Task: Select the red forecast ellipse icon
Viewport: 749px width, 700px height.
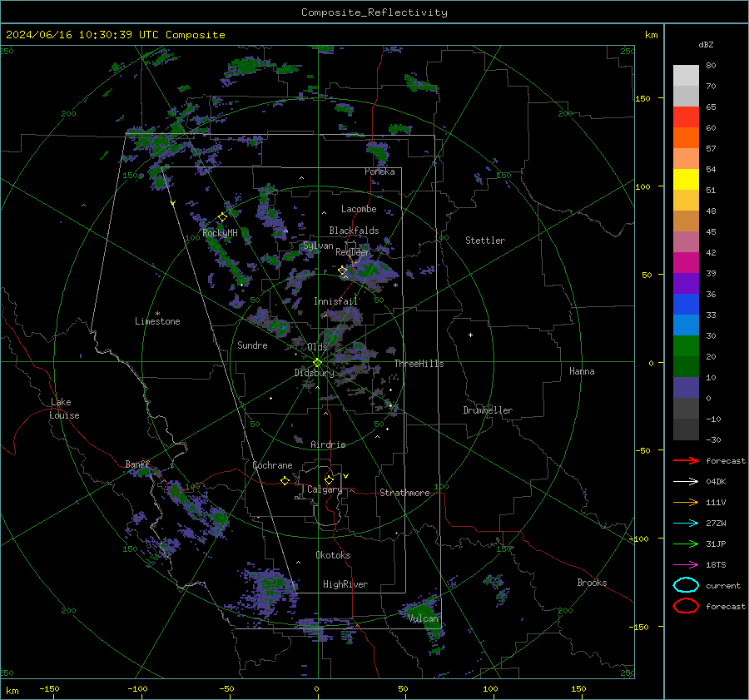Action: coord(686,606)
